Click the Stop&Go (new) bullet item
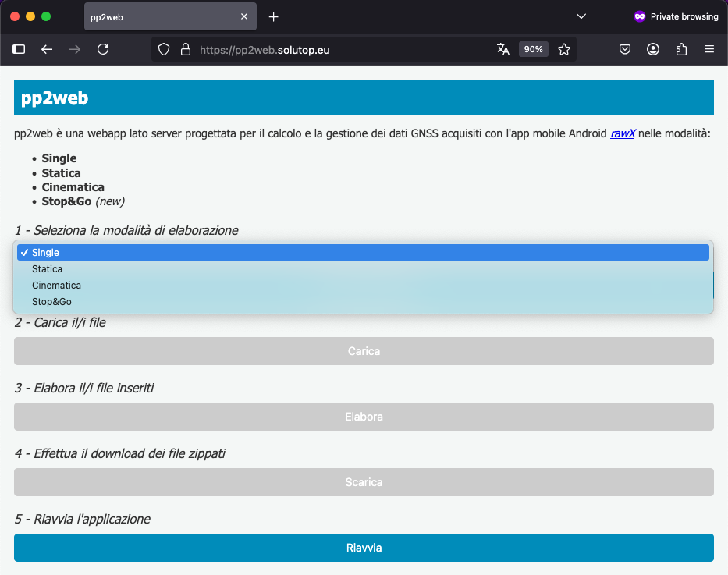The image size is (728, 575). (83, 201)
